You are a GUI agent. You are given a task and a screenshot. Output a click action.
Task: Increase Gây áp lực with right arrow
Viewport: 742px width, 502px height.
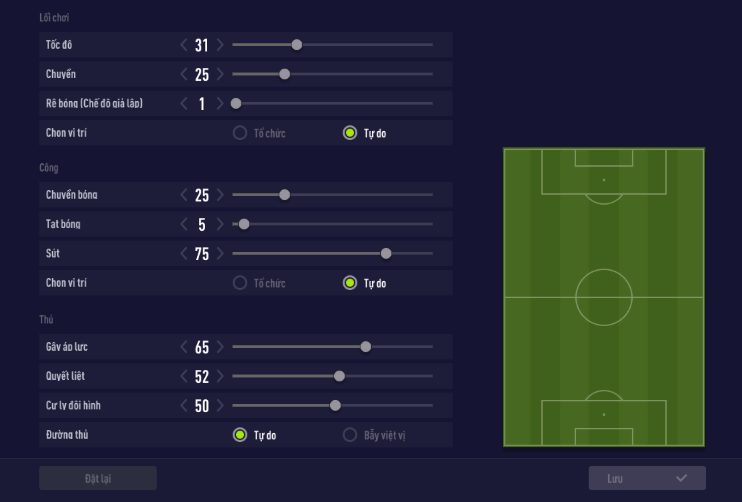pos(220,347)
